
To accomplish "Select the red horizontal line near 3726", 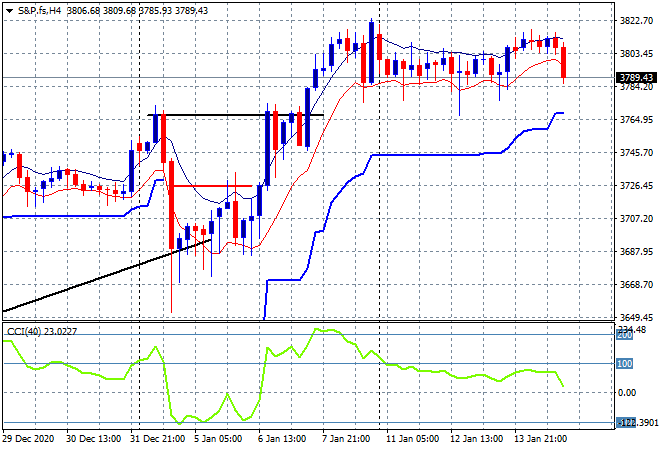I will (x=213, y=186).
